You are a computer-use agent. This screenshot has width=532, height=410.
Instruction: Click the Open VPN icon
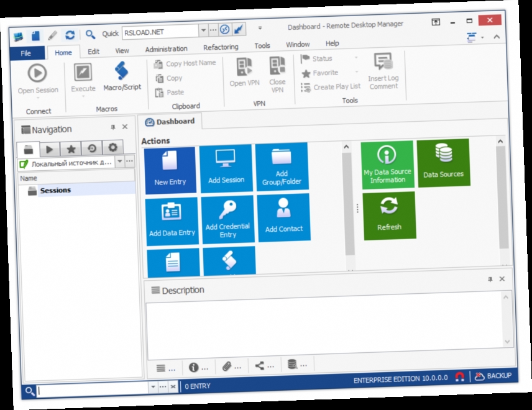pyautogui.click(x=244, y=67)
